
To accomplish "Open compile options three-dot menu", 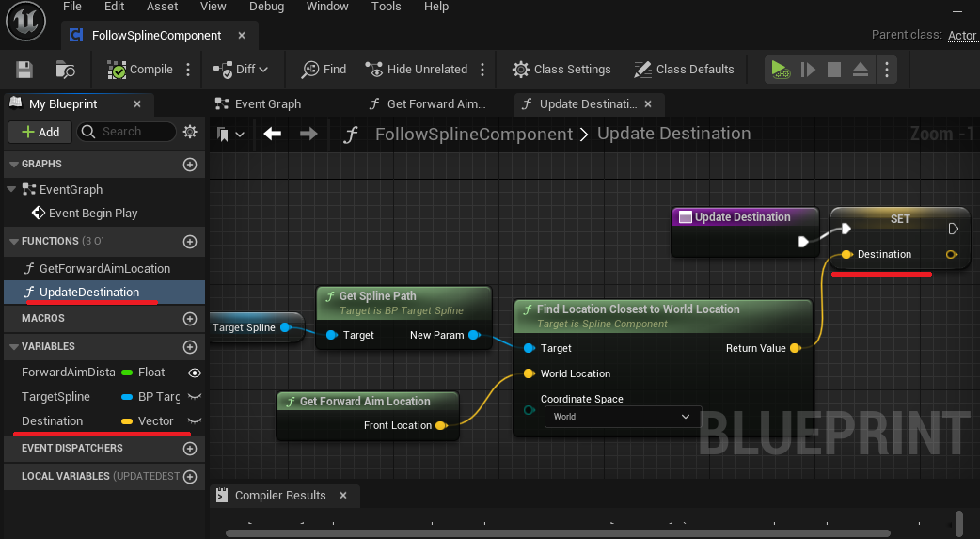I will (188, 70).
